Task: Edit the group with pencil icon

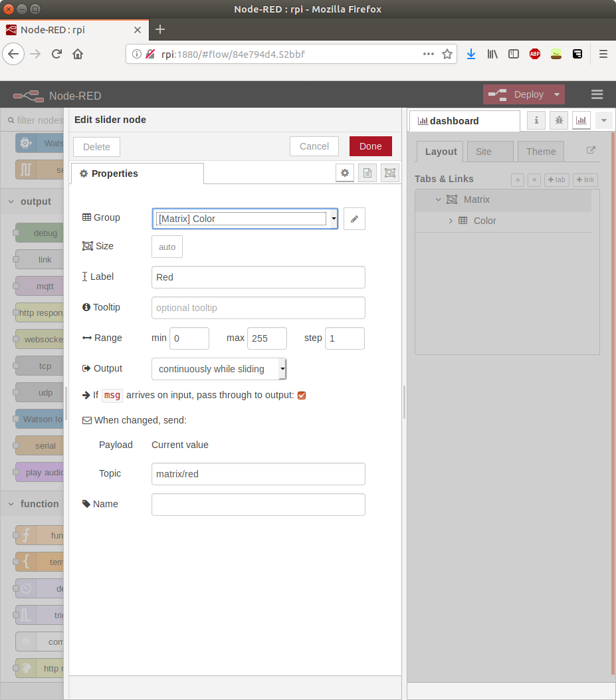Action: click(354, 219)
